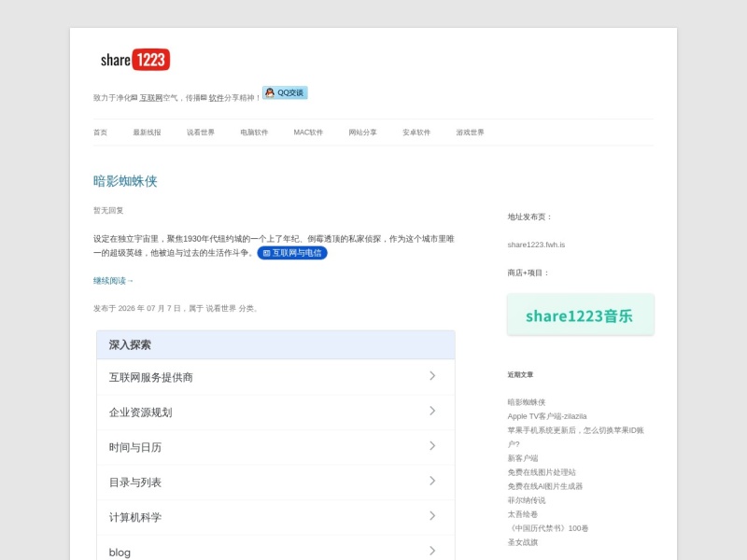Expand the 互联网服务提供商 row chevron

pyautogui.click(x=432, y=376)
